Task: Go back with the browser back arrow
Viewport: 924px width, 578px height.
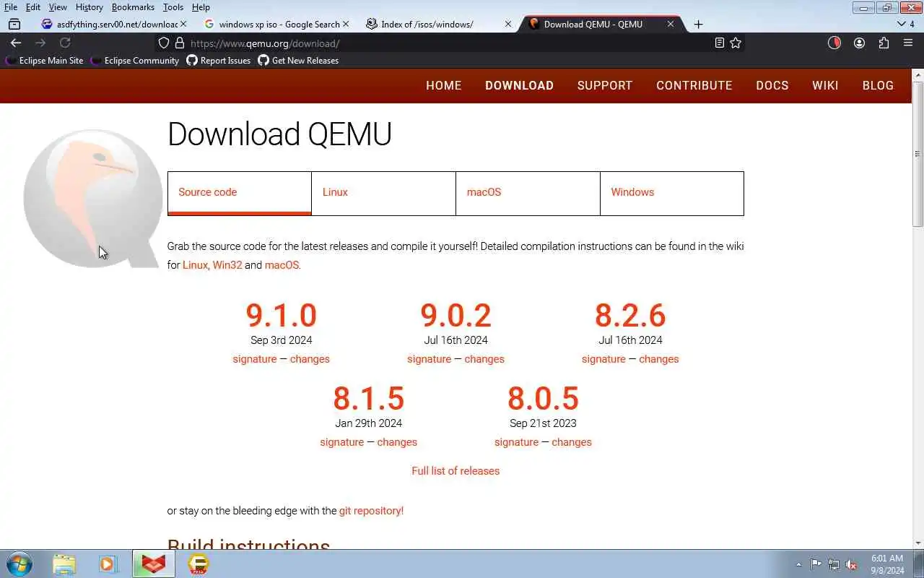Action: [x=16, y=43]
